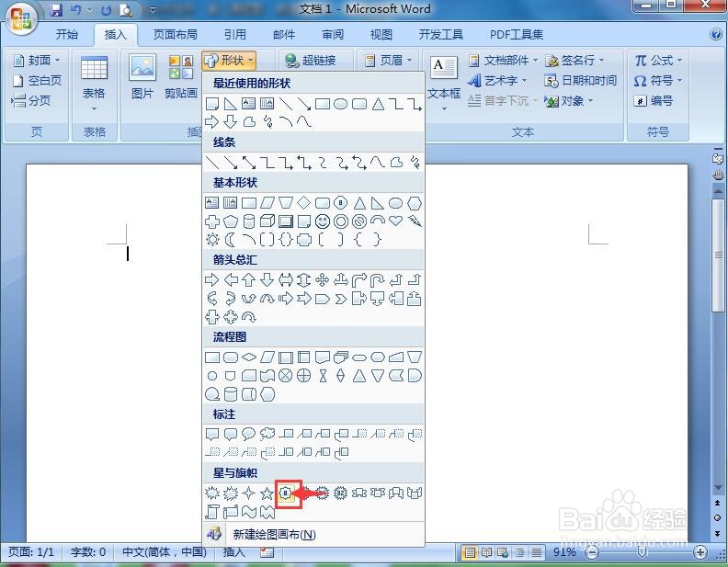This screenshot has width=728, height=567.
Task: Switch to full screen reading view
Action: pos(486,552)
